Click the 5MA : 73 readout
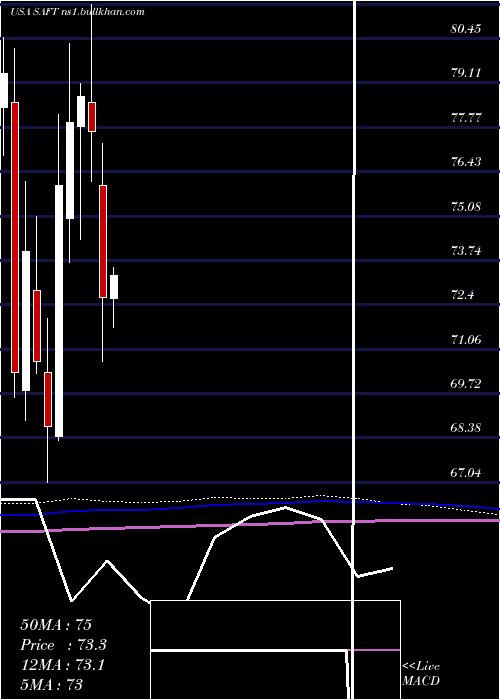 coord(51,684)
